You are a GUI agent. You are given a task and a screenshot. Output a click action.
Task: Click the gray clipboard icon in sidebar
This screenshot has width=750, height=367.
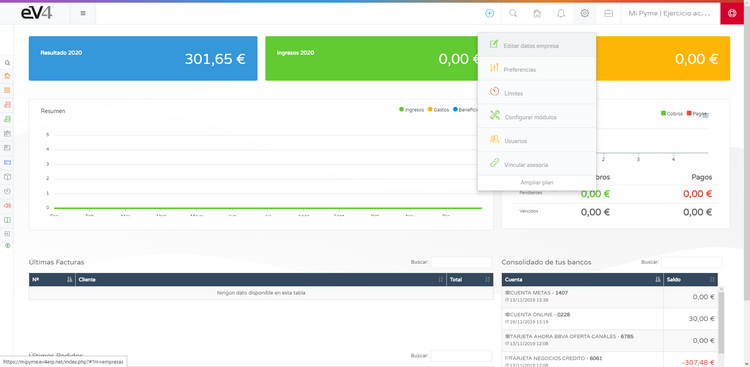[7, 133]
